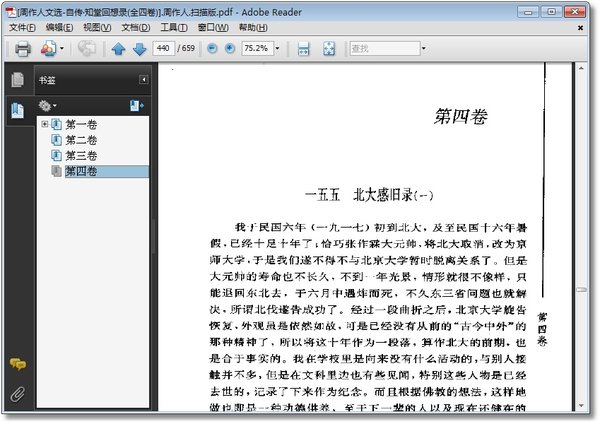This screenshot has width=600, height=424.
Task: Select the 第二卷 bookmark
Action: (81, 140)
